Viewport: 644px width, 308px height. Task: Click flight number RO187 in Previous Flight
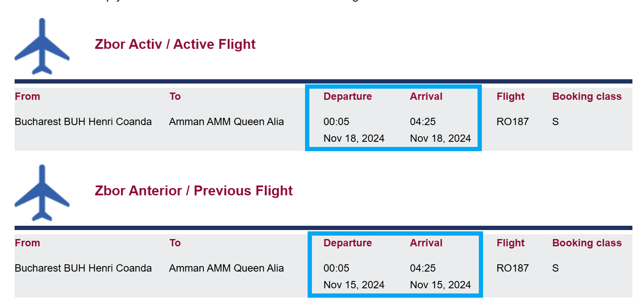point(512,268)
